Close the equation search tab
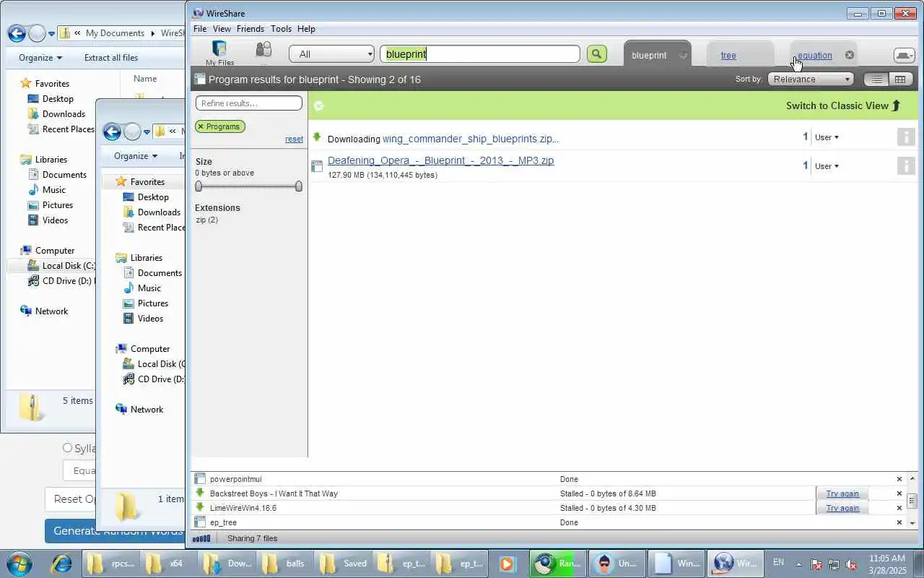Image resolution: width=924 pixels, height=578 pixels. [850, 55]
